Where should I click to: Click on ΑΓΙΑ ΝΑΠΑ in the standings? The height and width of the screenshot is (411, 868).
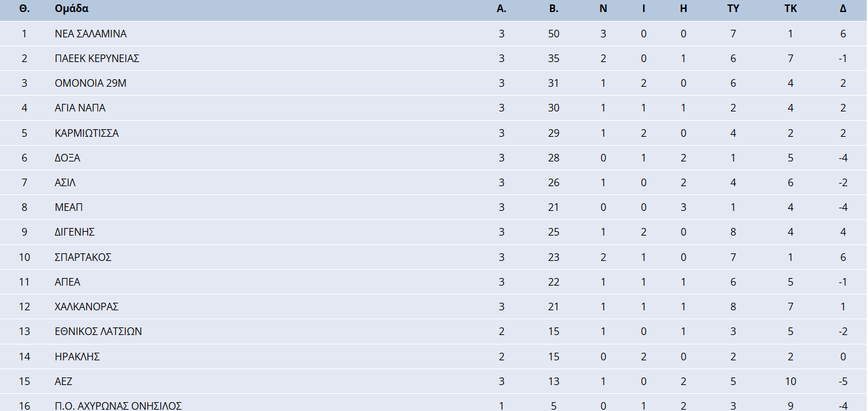click(x=80, y=108)
